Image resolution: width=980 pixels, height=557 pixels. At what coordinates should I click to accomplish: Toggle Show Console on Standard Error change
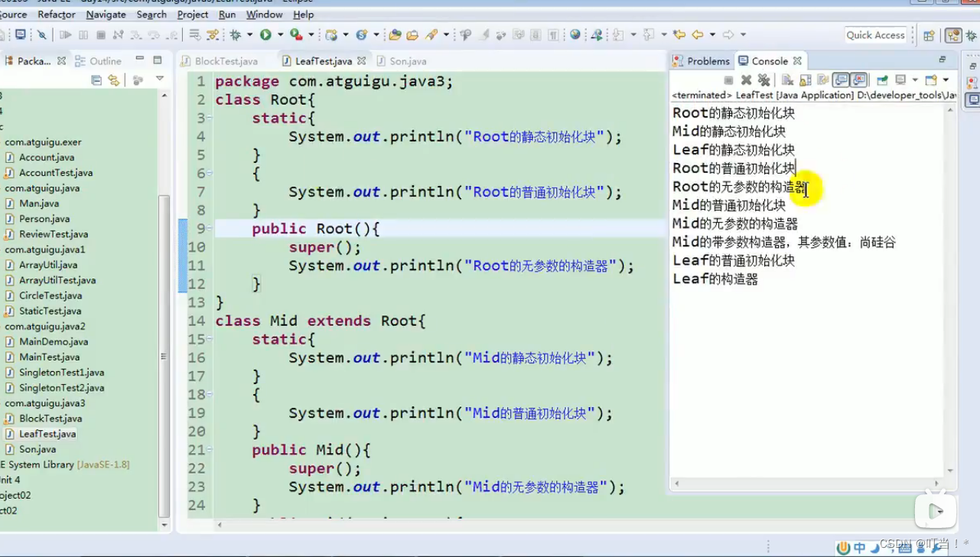pyautogui.click(x=859, y=80)
